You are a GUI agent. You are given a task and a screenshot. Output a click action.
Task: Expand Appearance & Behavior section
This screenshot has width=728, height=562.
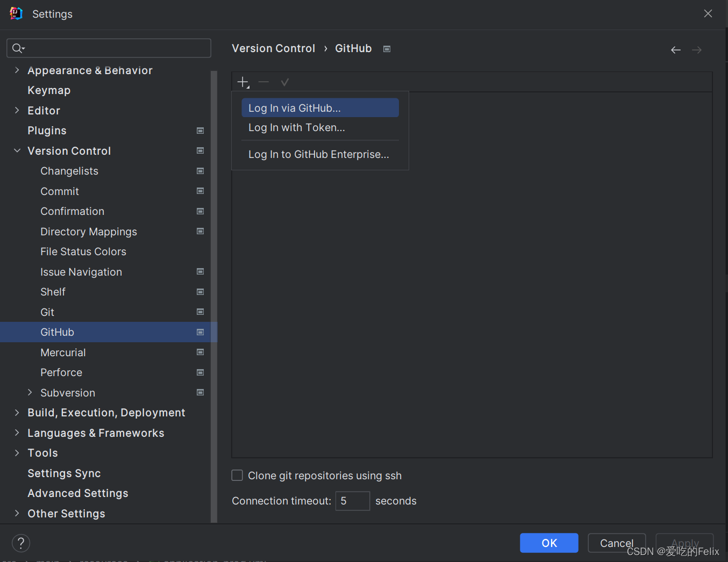pos(17,70)
